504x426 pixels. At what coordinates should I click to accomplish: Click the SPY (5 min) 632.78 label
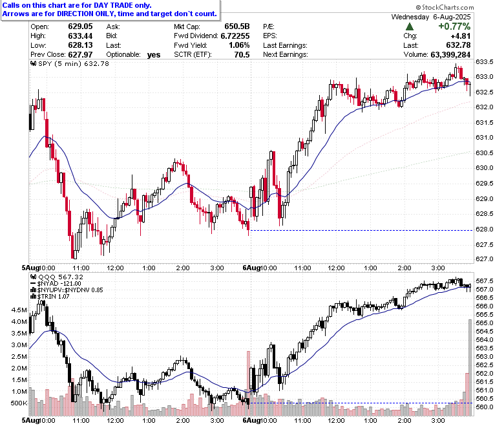(74, 63)
